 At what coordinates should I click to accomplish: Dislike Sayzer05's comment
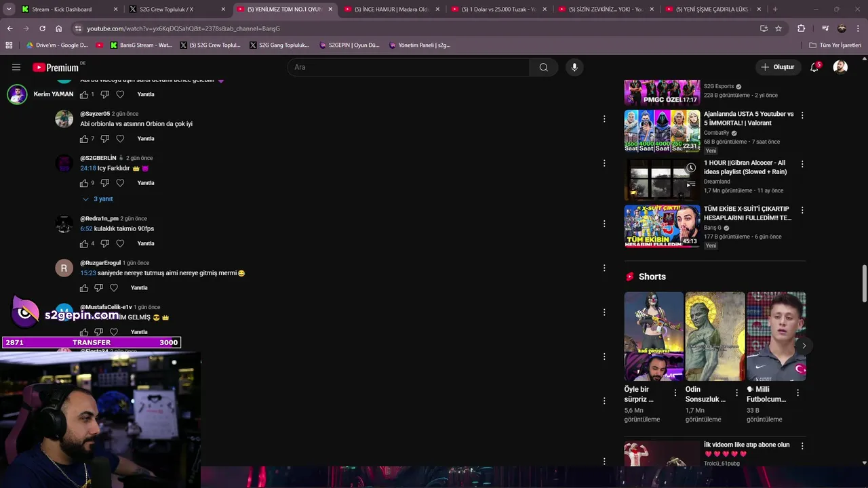(105, 139)
